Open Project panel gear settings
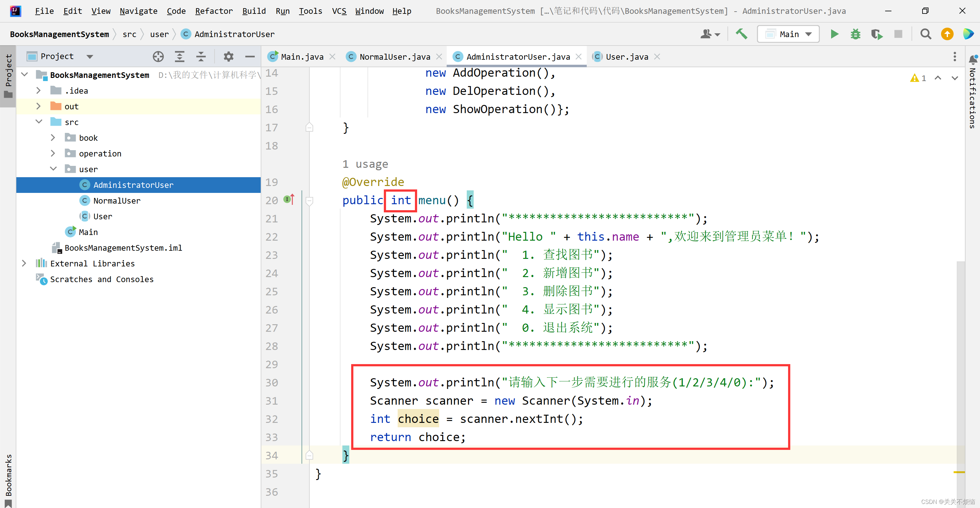 (x=228, y=57)
